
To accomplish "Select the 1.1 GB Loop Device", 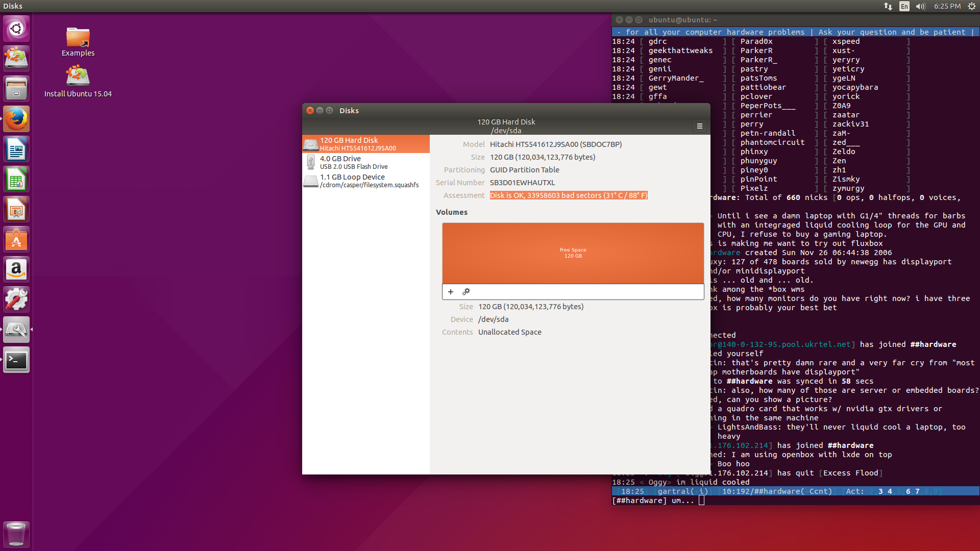I will click(x=366, y=181).
